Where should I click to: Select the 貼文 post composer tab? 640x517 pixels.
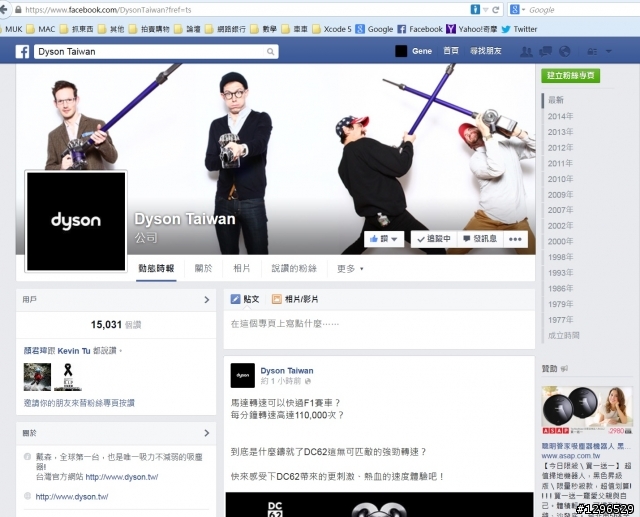tap(245, 299)
